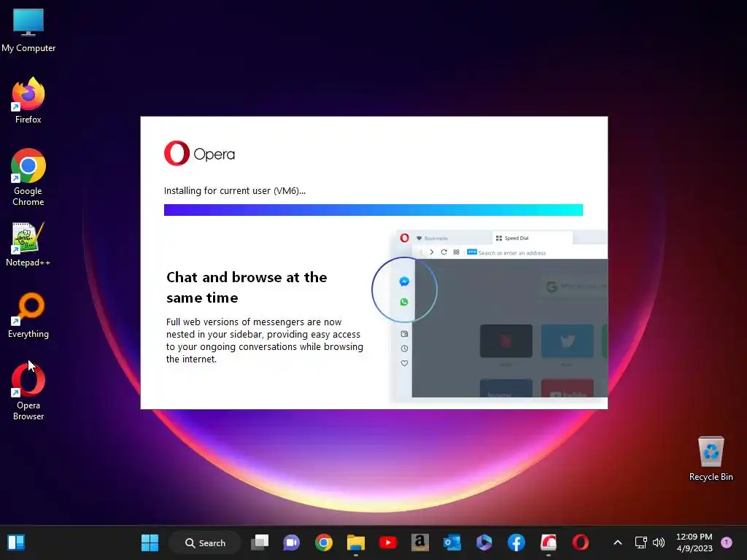Click the Messenger icon in the sidebar preview
The image size is (747, 560).
point(404,281)
